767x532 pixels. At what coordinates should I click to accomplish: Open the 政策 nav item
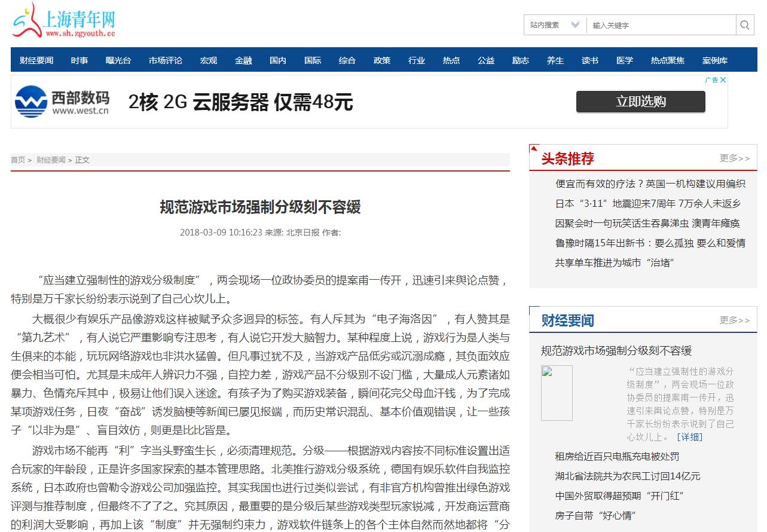click(382, 60)
